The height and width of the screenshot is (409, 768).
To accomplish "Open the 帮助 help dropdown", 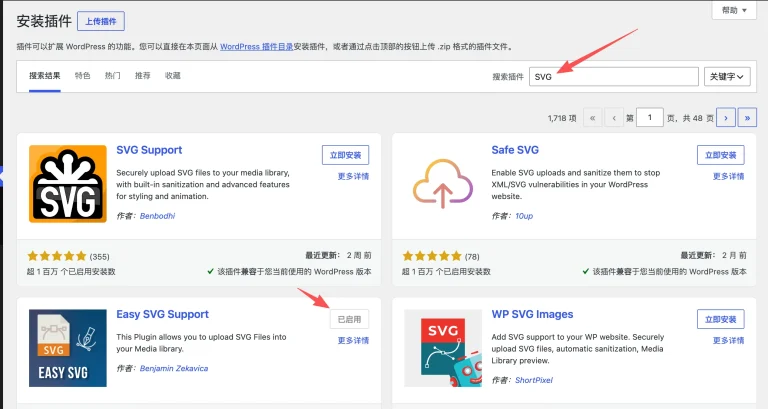I will pyautogui.click(x=733, y=10).
